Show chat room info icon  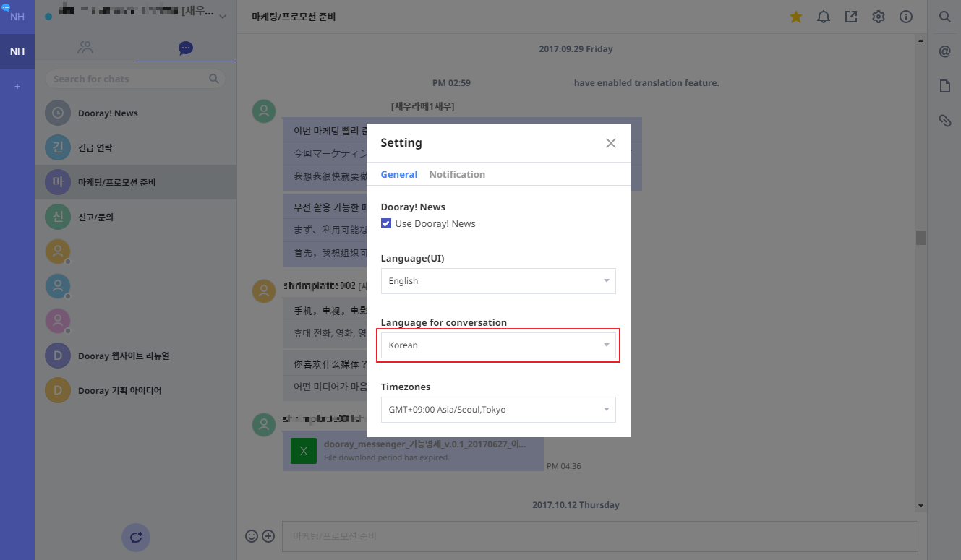pyautogui.click(x=906, y=17)
